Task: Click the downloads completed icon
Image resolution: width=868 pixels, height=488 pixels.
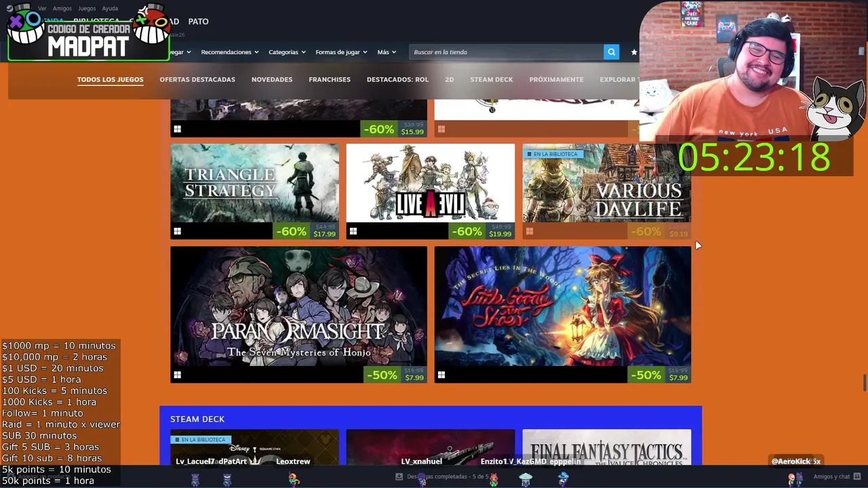Action: point(399,476)
